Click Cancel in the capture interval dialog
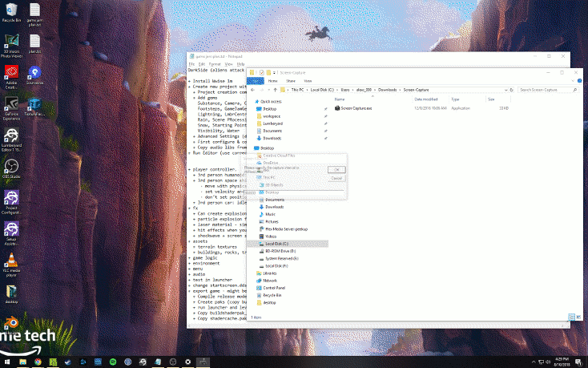 (336, 178)
